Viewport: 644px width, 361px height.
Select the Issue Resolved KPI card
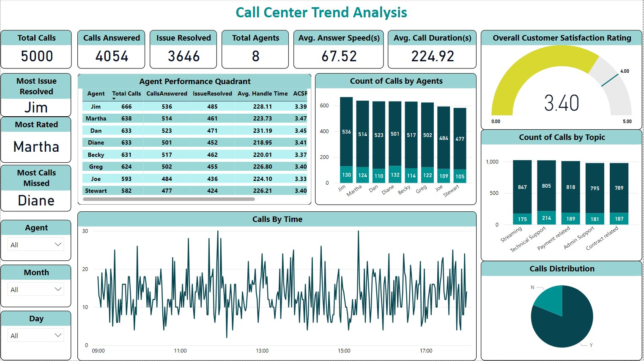click(183, 49)
